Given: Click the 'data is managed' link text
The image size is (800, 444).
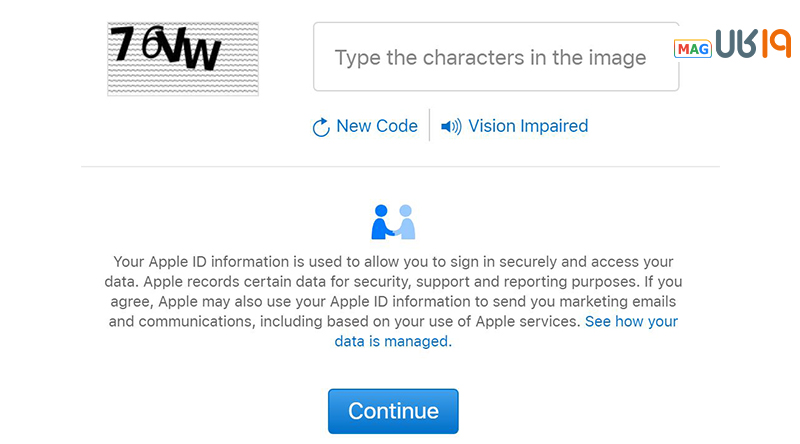Looking at the screenshot, I should click(x=391, y=341).
